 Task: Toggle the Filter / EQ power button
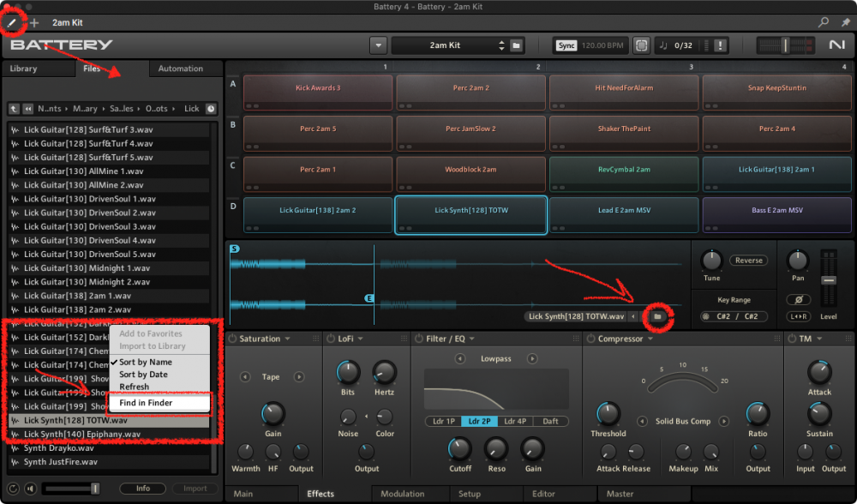tap(419, 339)
